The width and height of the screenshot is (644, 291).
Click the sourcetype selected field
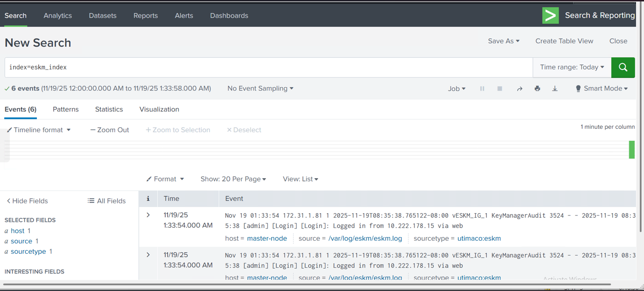(28, 251)
